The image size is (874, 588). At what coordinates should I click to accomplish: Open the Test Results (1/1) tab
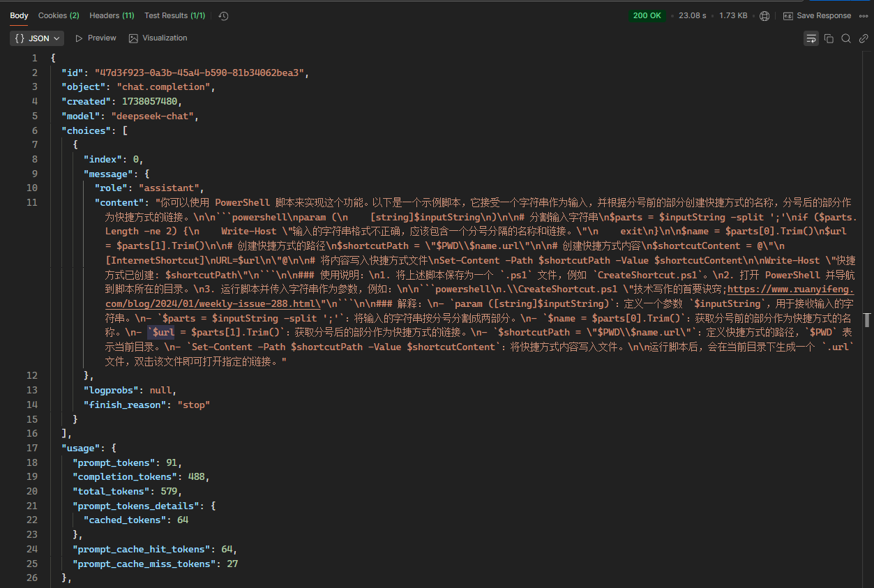pos(175,15)
